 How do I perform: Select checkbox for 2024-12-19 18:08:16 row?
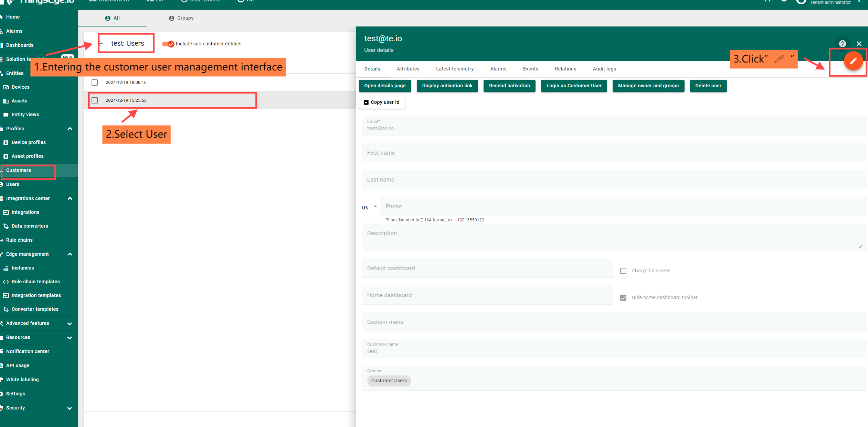[x=95, y=83]
